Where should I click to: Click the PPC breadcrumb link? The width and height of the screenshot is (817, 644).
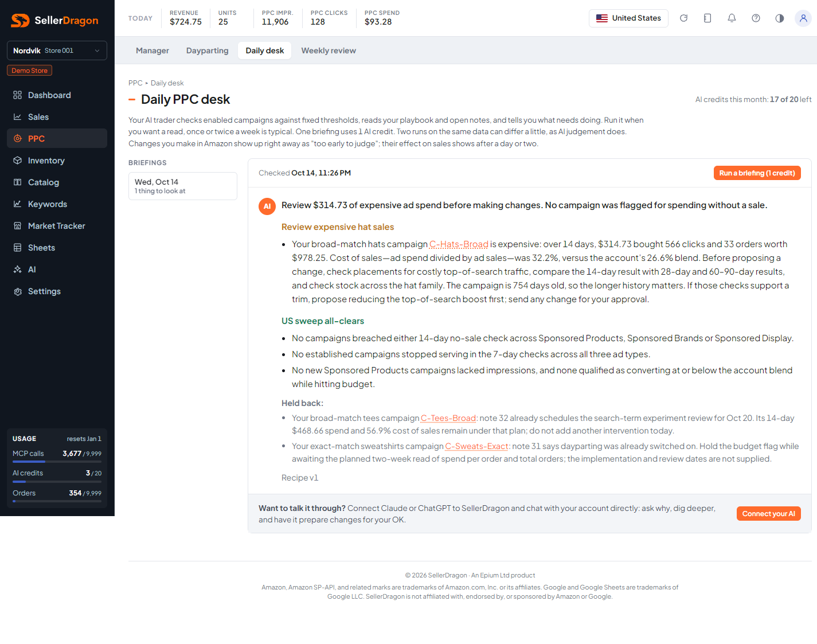135,83
